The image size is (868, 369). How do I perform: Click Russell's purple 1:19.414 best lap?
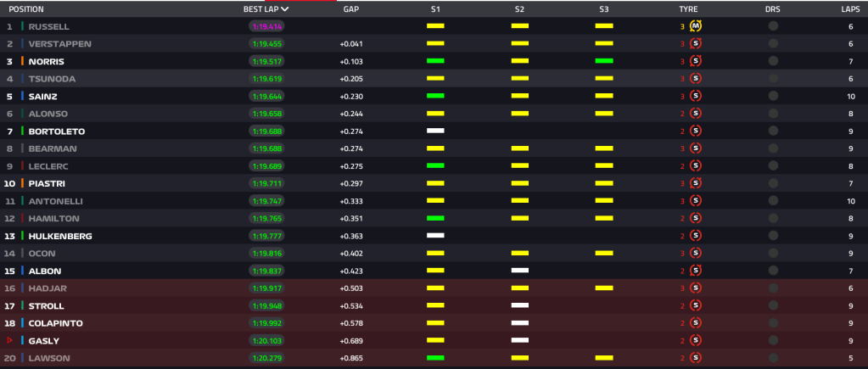click(x=266, y=26)
